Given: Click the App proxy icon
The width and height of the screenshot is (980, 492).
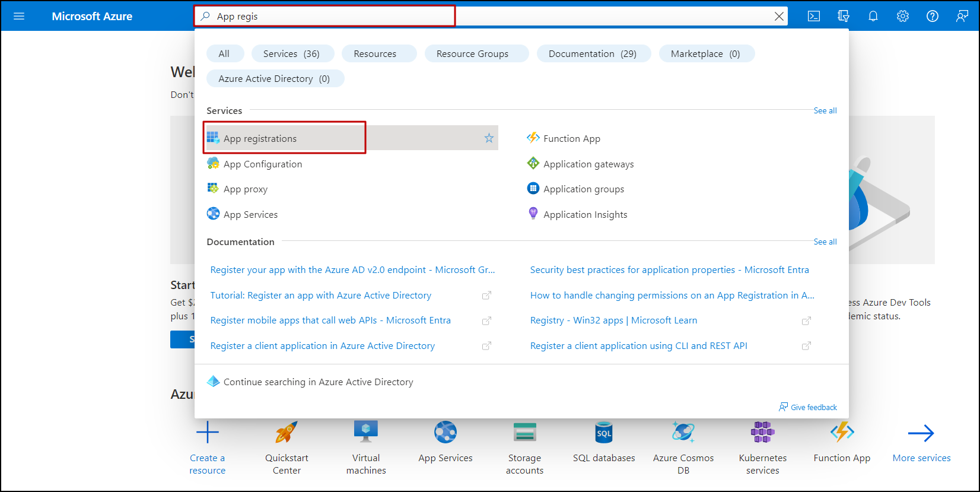Looking at the screenshot, I should click(x=213, y=188).
